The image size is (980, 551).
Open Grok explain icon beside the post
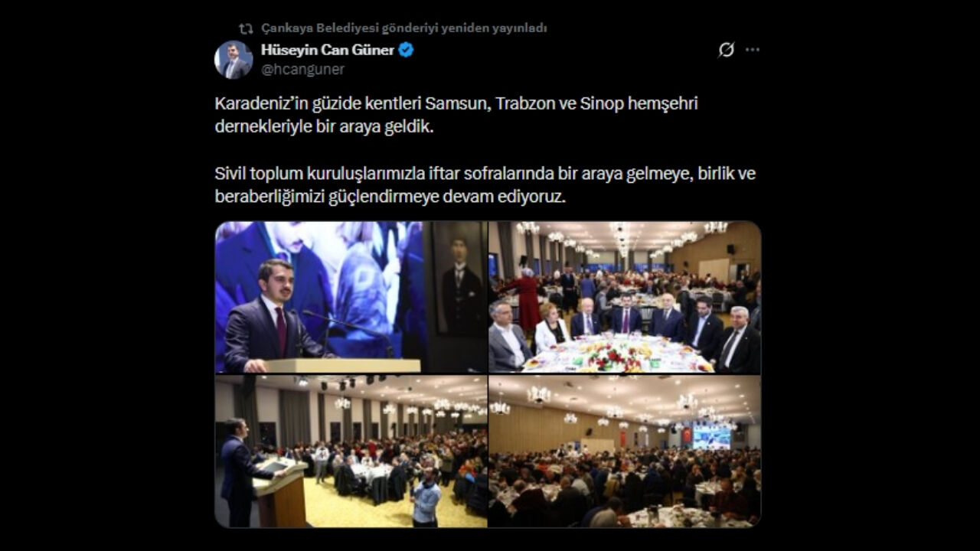point(727,50)
